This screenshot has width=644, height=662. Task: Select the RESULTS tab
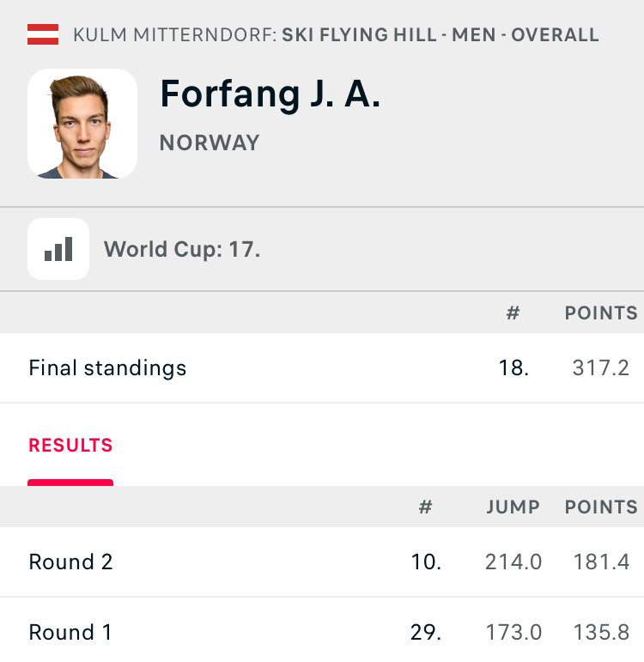(70, 446)
